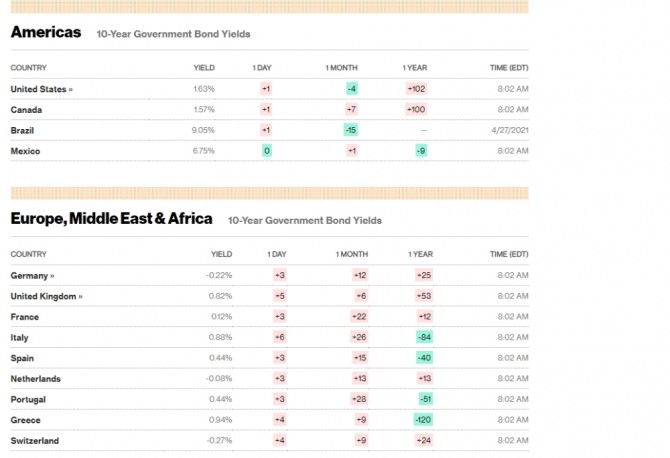Click the Italy row name
Screen dimensions: 670x458
click(20, 337)
